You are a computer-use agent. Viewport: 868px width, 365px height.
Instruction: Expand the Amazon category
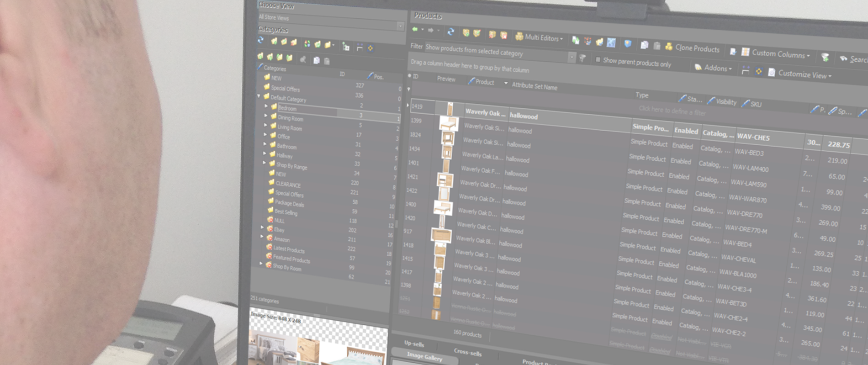click(x=262, y=237)
